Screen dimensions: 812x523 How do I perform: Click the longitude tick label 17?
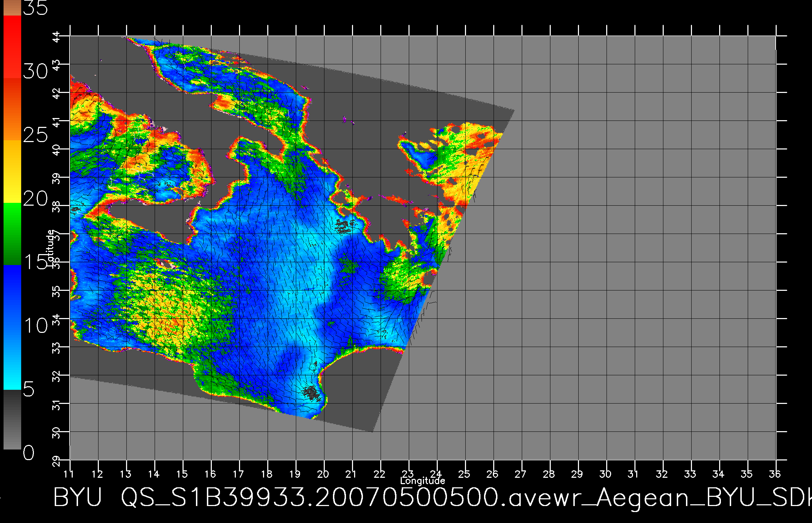(238, 474)
